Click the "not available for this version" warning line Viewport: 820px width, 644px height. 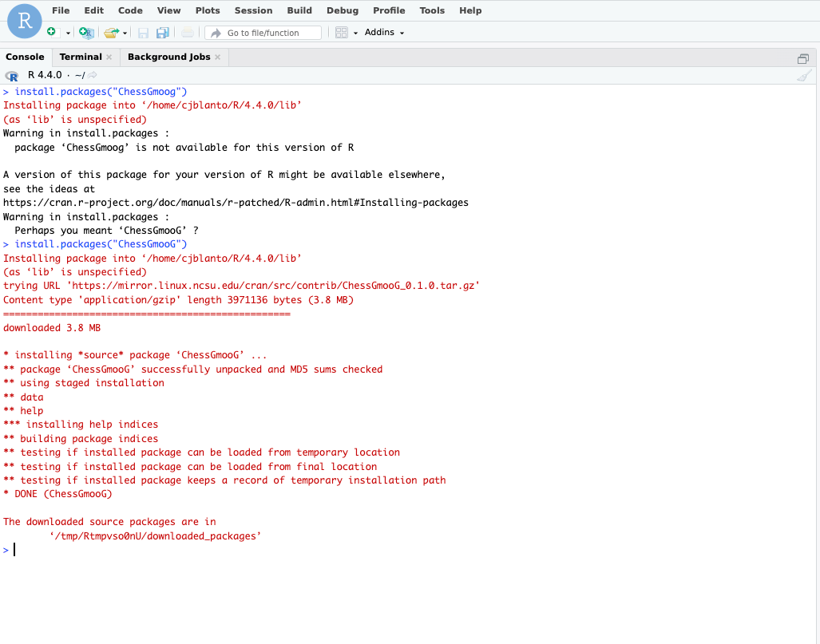coord(184,148)
